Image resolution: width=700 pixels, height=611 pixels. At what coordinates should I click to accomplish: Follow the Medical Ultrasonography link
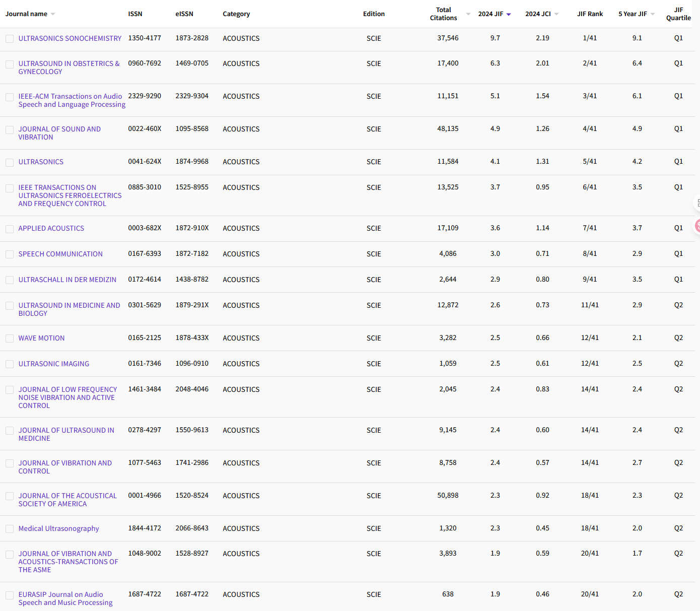click(58, 528)
